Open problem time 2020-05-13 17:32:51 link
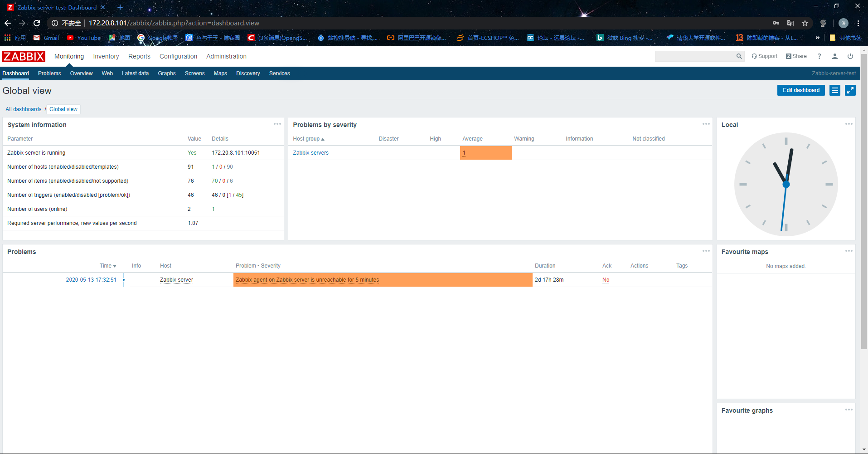 (x=91, y=280)
